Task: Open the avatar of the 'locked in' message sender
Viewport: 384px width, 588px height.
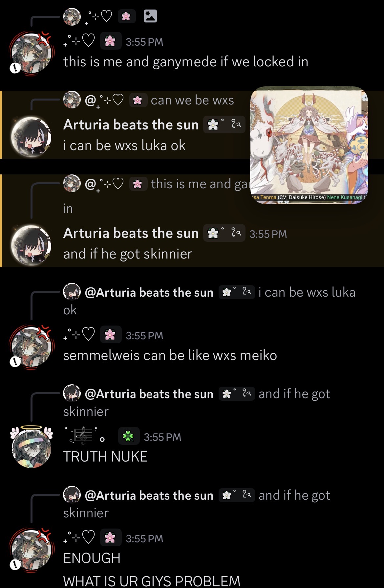Action: click(x=31, y=53)
